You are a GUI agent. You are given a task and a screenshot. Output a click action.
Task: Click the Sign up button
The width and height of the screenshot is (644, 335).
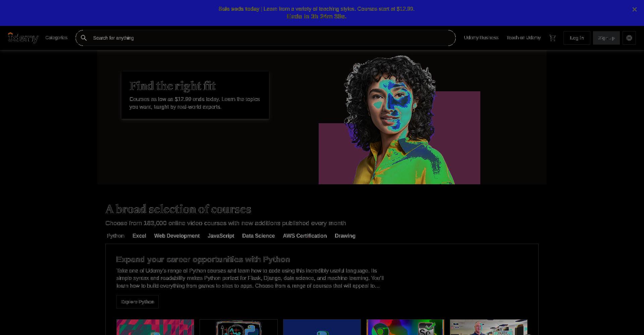pos(606,38)
